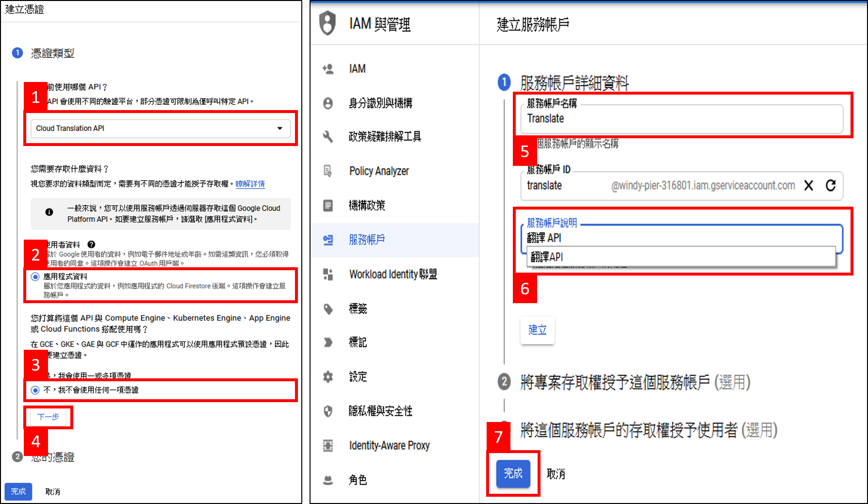Viewport: 868px width, 504px height.
Task: Click the Workload Identity 聯盟 icon
Action: (328, 274)
